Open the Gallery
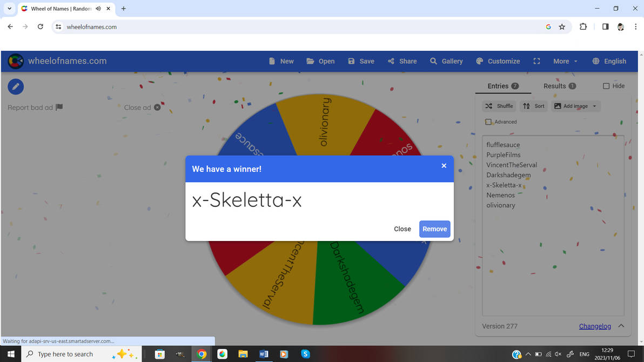The width and height of the screenshot is (644, 362). (x=446, y=61)
